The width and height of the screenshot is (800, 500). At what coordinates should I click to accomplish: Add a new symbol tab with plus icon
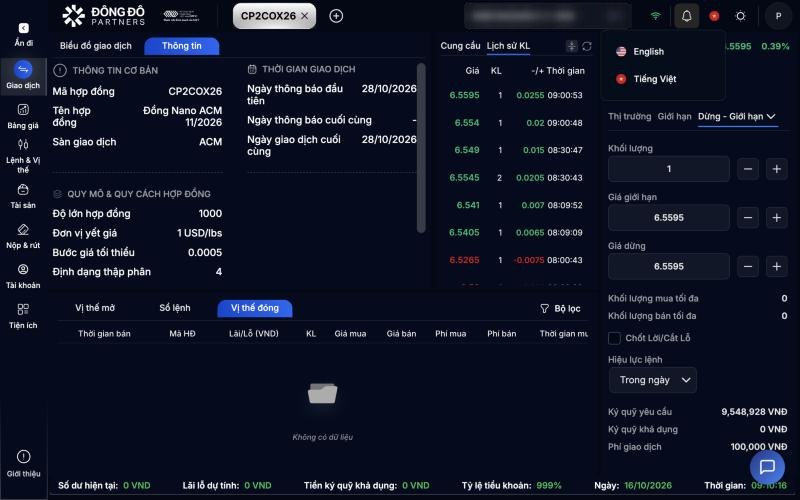point(336,16)
